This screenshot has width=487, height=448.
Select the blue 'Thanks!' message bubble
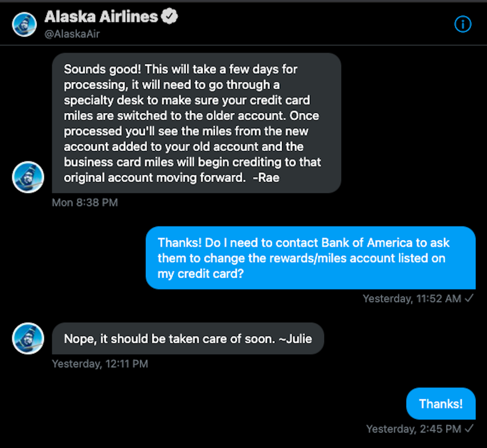coord(441,404)
